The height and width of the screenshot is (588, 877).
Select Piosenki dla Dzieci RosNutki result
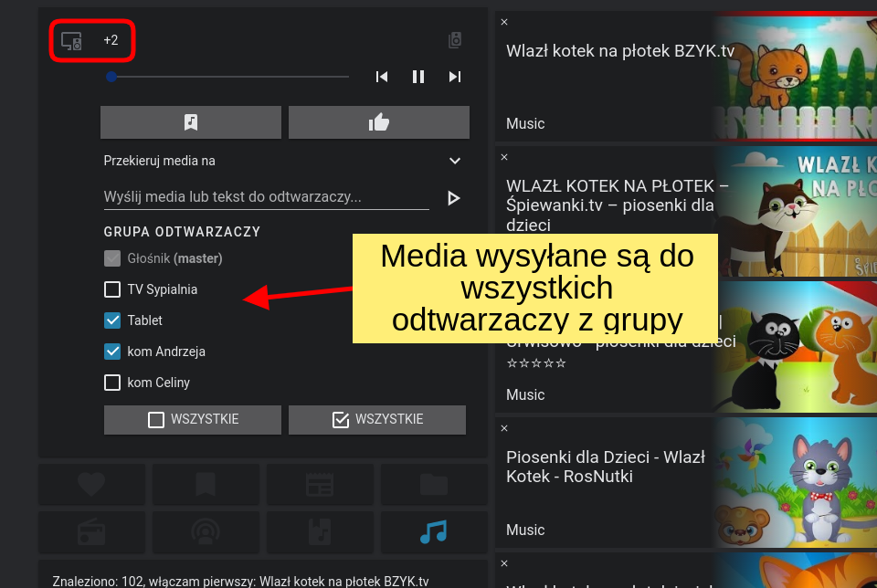click(605, 467)
